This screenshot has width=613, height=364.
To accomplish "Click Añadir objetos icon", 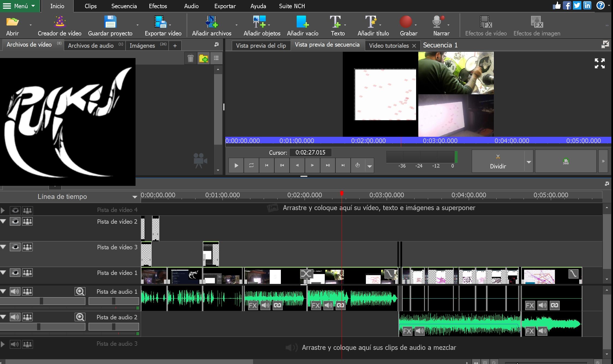I will coord(259,22).
